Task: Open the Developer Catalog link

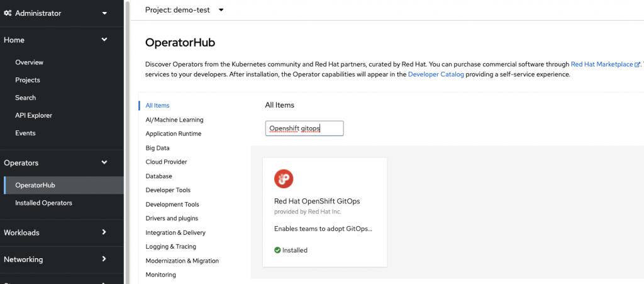Action: [436, 75]
